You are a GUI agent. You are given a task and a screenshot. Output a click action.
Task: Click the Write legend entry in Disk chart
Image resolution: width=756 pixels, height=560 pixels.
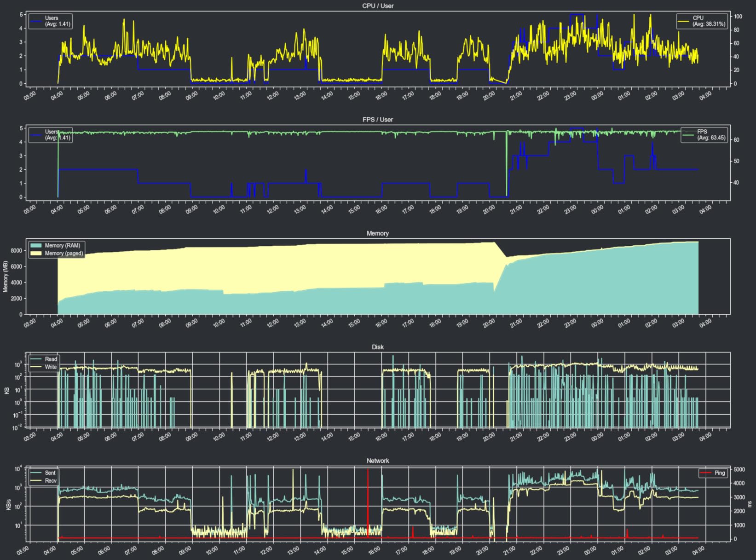click(44, 367)
